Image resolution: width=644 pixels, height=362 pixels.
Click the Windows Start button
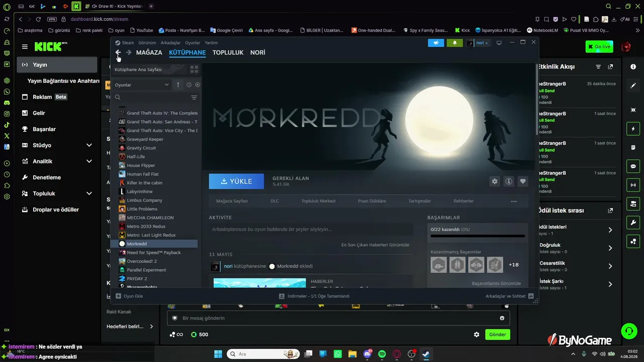click(218, 354)
